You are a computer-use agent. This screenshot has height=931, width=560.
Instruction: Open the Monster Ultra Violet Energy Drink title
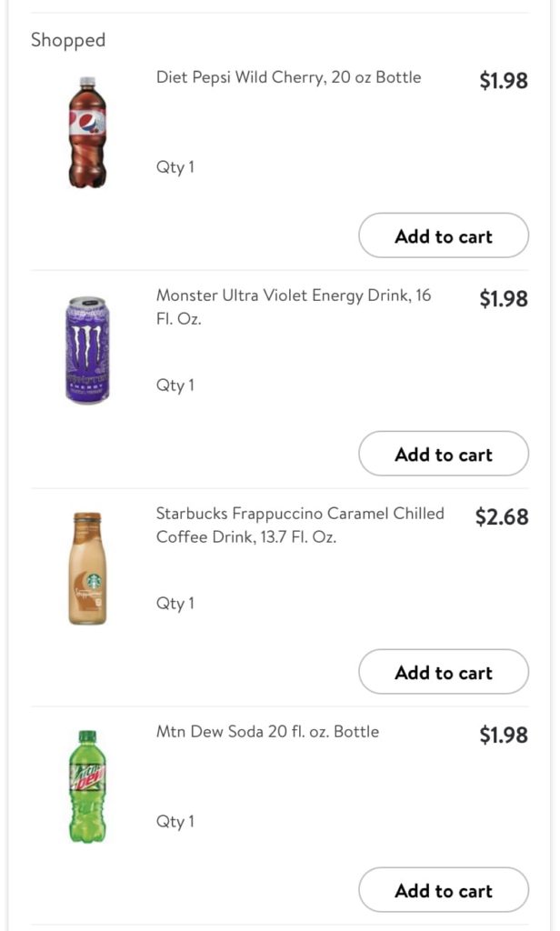pos(293,306)
